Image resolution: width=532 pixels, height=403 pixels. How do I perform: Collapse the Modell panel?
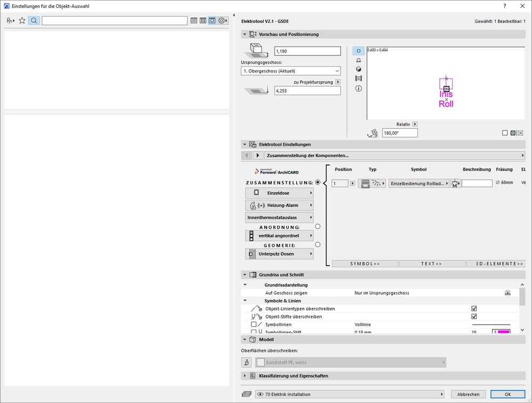click(x=244, y=340)
